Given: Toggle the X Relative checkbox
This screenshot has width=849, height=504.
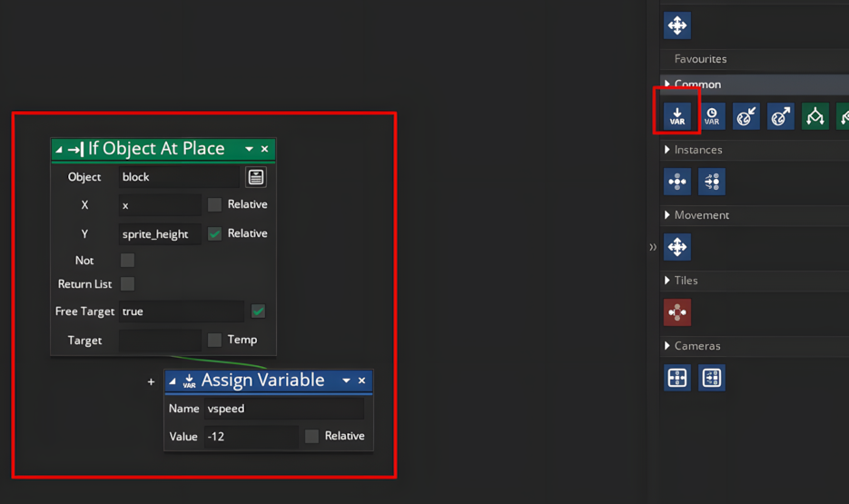Looking at the screenshot, I should (x=215, y=204).
